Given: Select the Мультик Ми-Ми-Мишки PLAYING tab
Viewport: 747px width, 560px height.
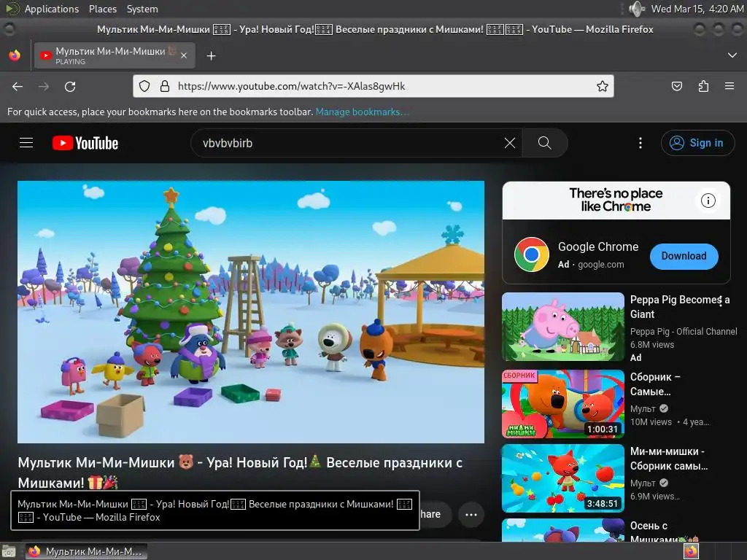Looking at the screenshot, I should [115, 55].
